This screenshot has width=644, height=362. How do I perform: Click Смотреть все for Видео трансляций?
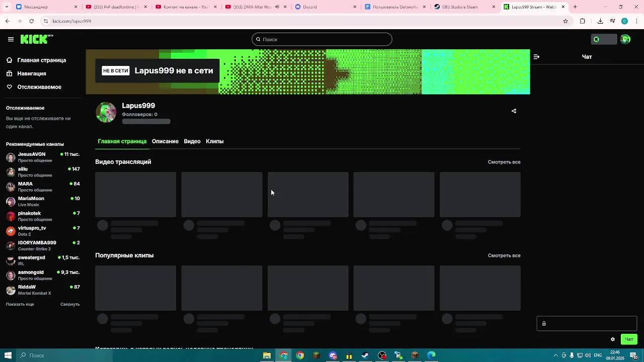pos(504,162)
